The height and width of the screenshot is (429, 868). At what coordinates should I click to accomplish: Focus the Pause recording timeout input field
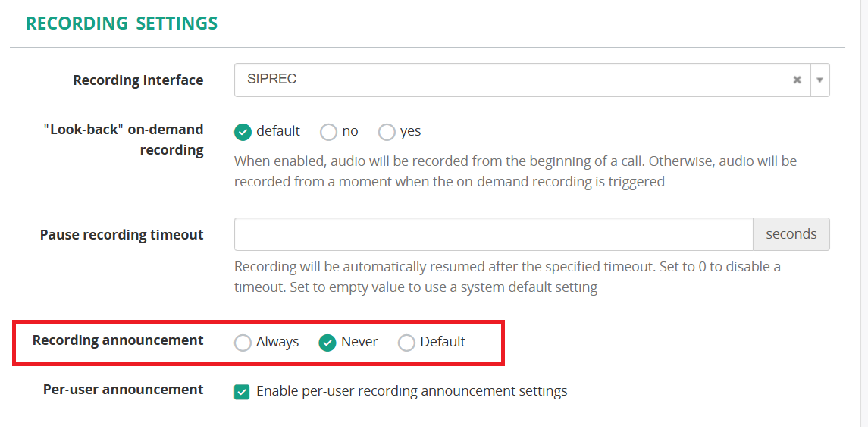coord(493,234)
